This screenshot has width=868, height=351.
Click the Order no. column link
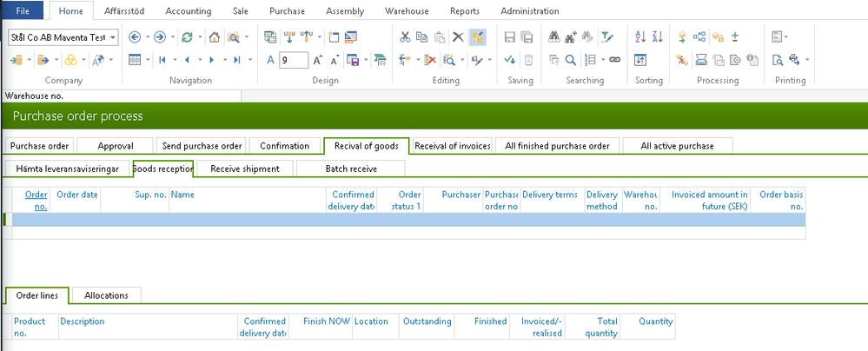pos(36,201)
